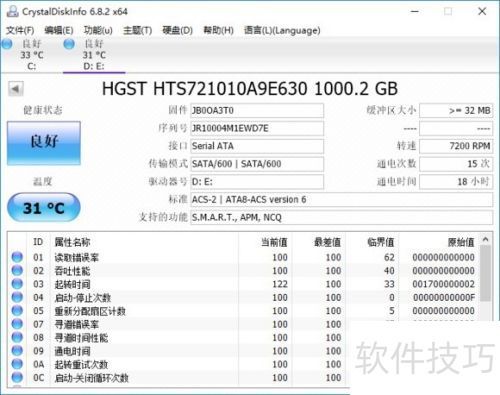This screenshot has height=395, width=500.
Task: Click the CrystalDiskInfo title bar app icon
Action: click(x=13, y=11)
